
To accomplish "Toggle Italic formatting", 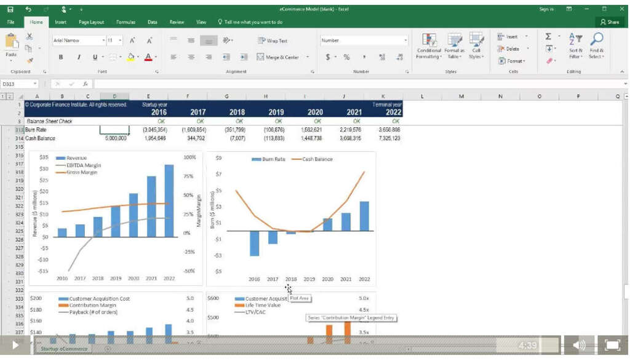I will click(x=79, y=57).
